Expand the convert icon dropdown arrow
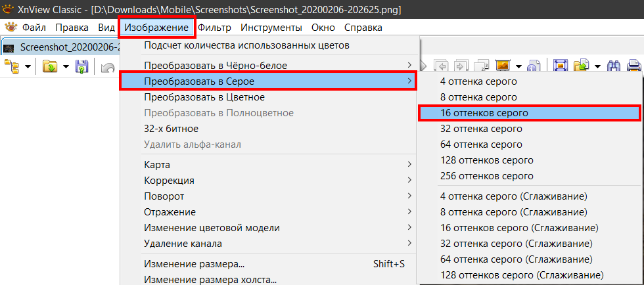 (597, 66)
